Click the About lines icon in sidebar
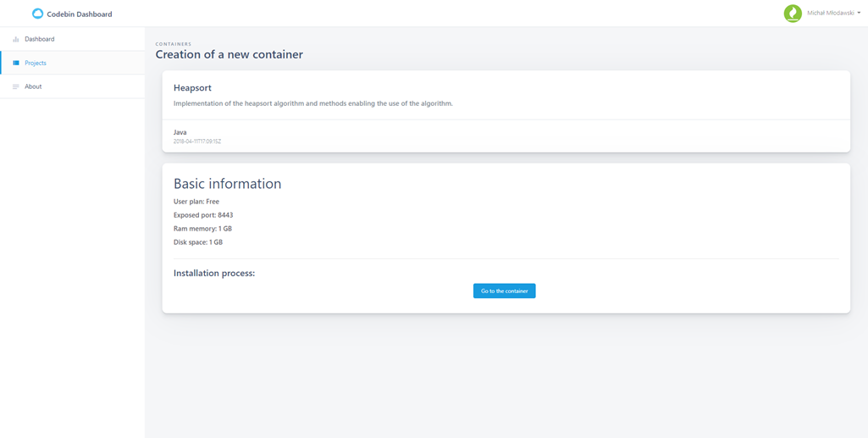The image size is (868, 438). point(15,86)
